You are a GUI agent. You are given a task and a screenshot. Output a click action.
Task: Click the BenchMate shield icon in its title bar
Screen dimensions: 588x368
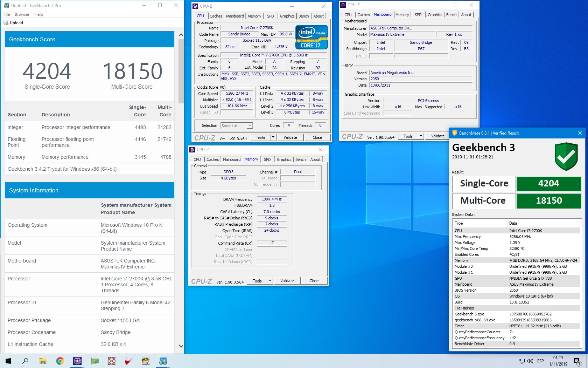pyautogui.click(x=455, y=133)
